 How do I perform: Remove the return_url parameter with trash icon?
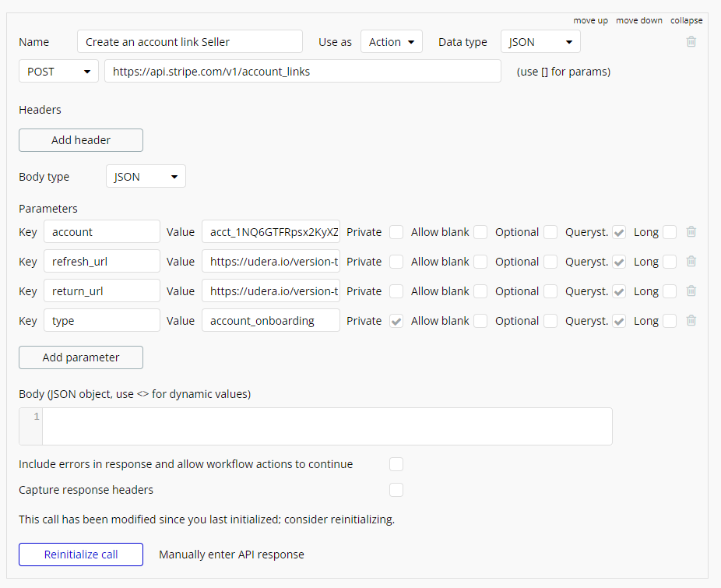[691, 291]
